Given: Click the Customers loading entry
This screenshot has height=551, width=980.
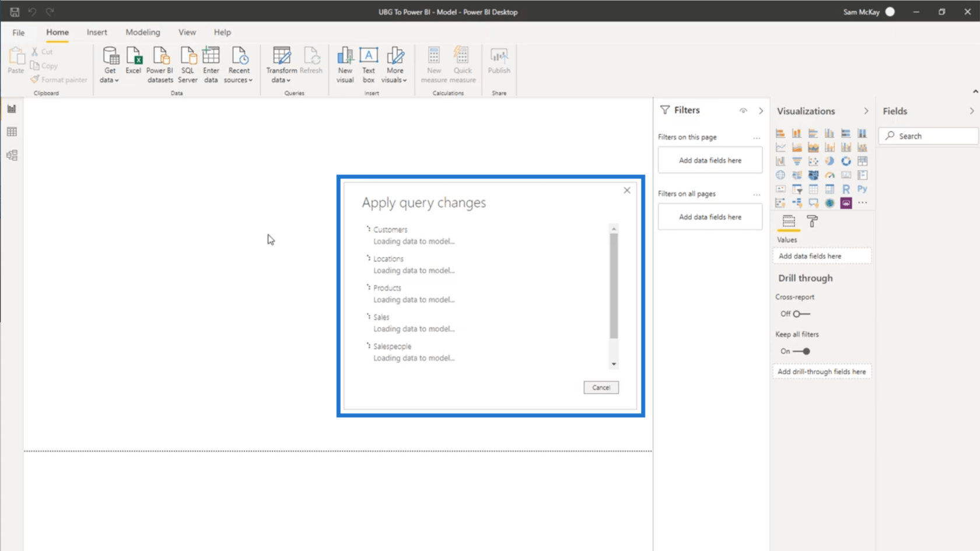Looking at the screenshot, I should [411, 236].
